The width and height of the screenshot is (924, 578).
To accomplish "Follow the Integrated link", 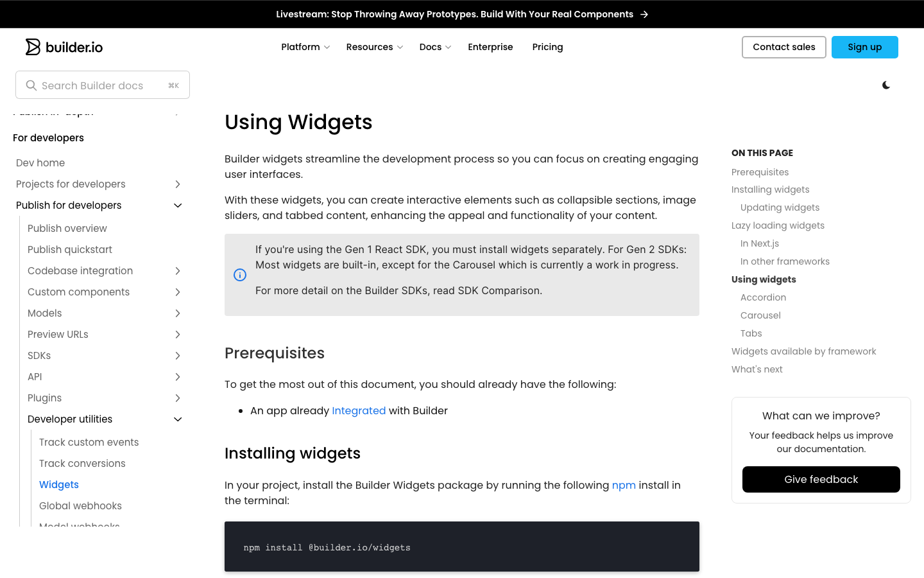I will pyautogui.click(x=359, y=410).
